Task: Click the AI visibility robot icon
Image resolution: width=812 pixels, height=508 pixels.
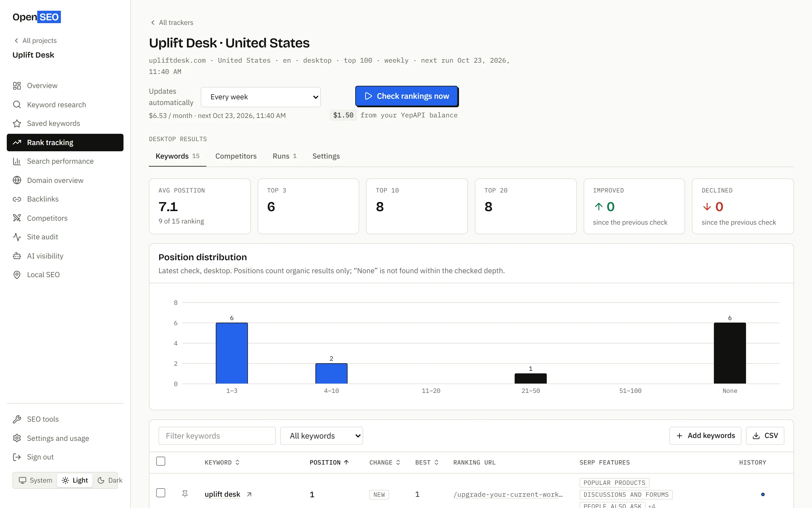Action: click(x=17, y=256)
